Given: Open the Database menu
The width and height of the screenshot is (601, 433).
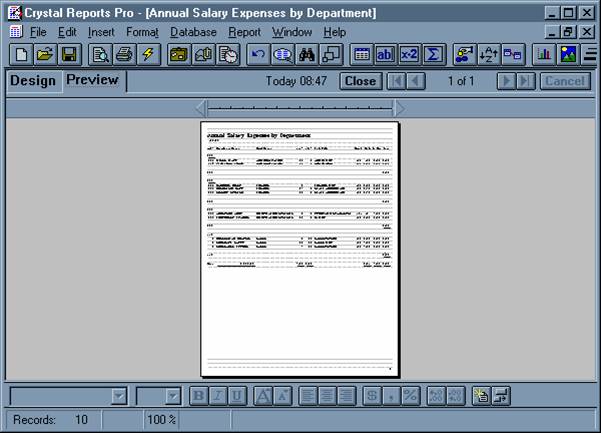Looking at the screenshot, I should click(193, 32).
